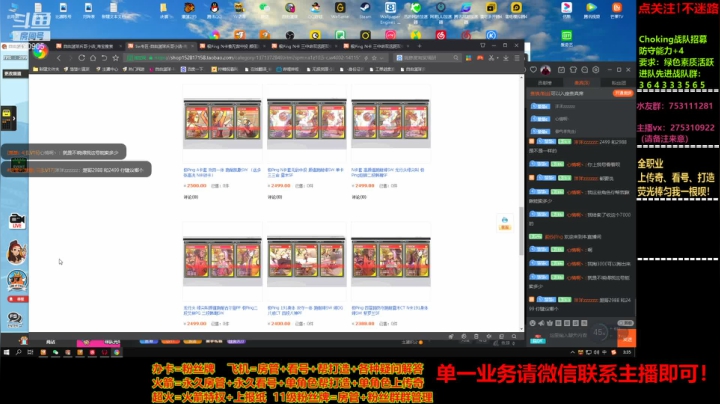Go back in the browser
Viewport: 720px width, 404px height.
click(x=59, y=58)
